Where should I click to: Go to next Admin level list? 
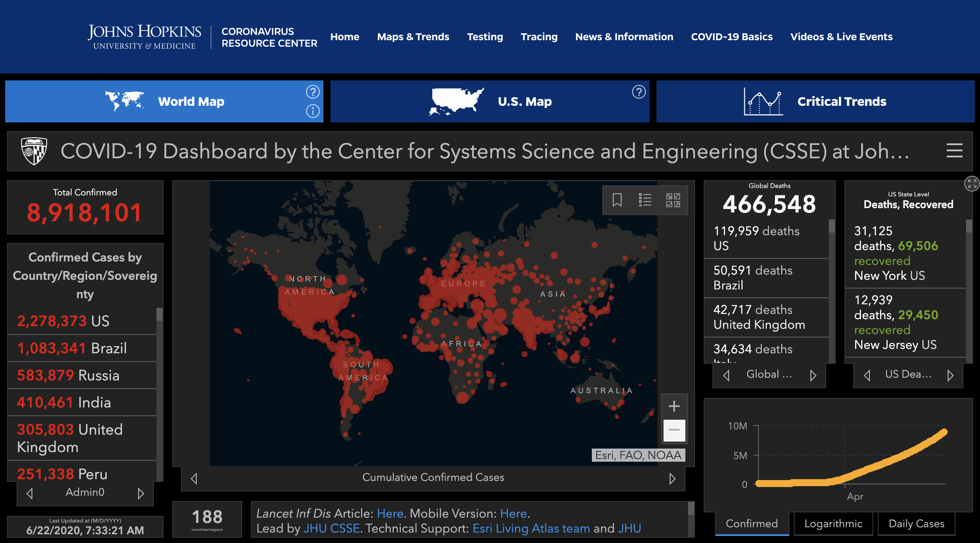click(141, 493)
